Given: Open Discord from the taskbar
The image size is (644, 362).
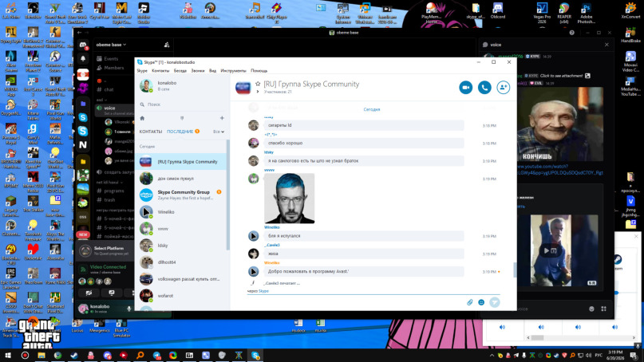Looking at the screenshot, I should tap(107, 356).
